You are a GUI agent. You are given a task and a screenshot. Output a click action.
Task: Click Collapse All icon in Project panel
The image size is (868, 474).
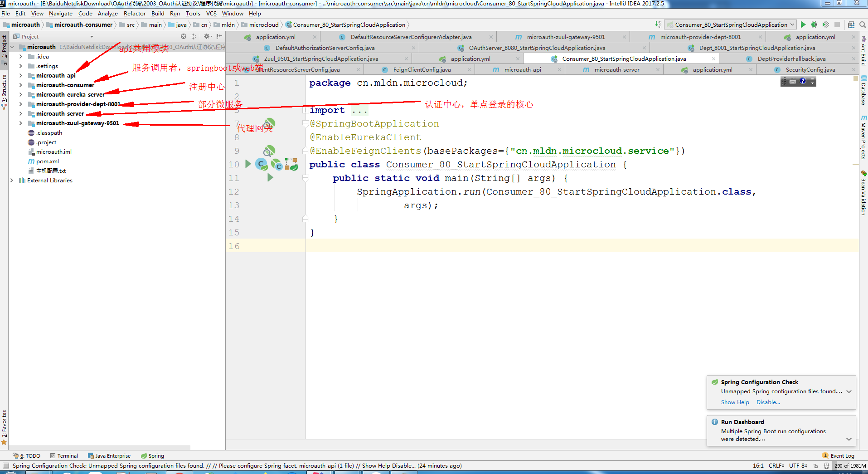coord(194,36)
